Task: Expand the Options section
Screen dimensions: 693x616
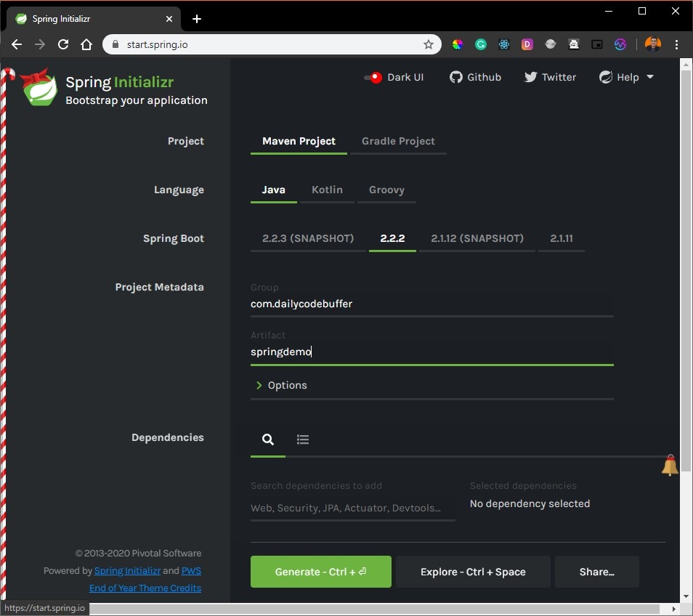Action: 282,385
